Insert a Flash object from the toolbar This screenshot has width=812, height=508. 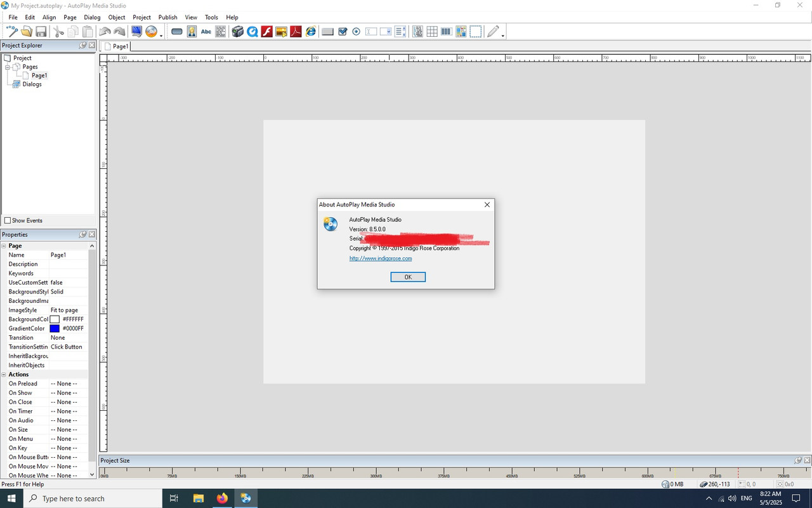[x=267, y=32]
